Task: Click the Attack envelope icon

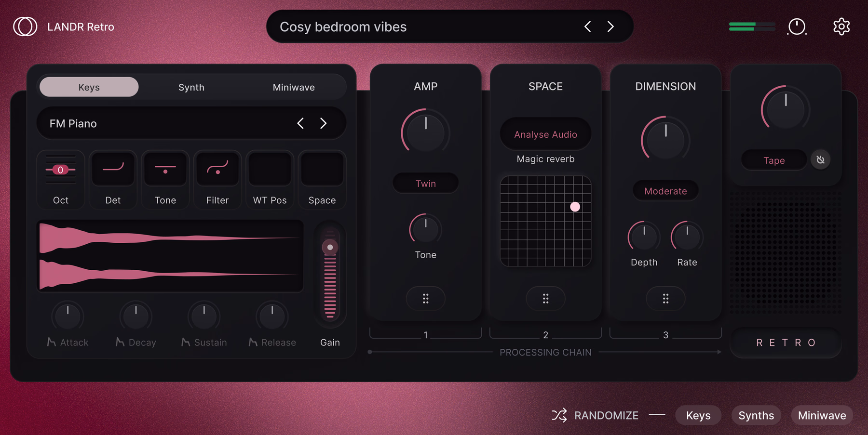Action: click(x=52, y=342)
